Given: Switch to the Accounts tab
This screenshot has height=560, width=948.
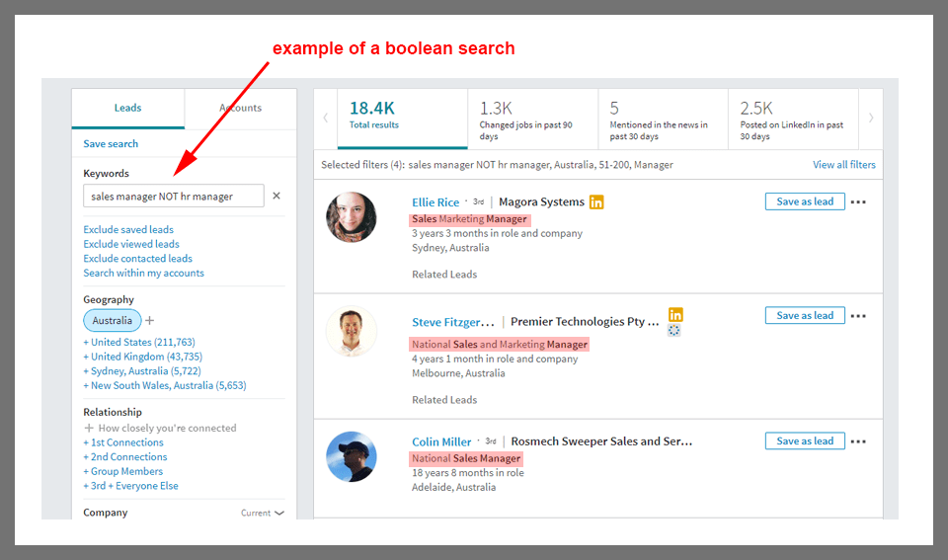Looking at the screenshot, I should 240,109.
